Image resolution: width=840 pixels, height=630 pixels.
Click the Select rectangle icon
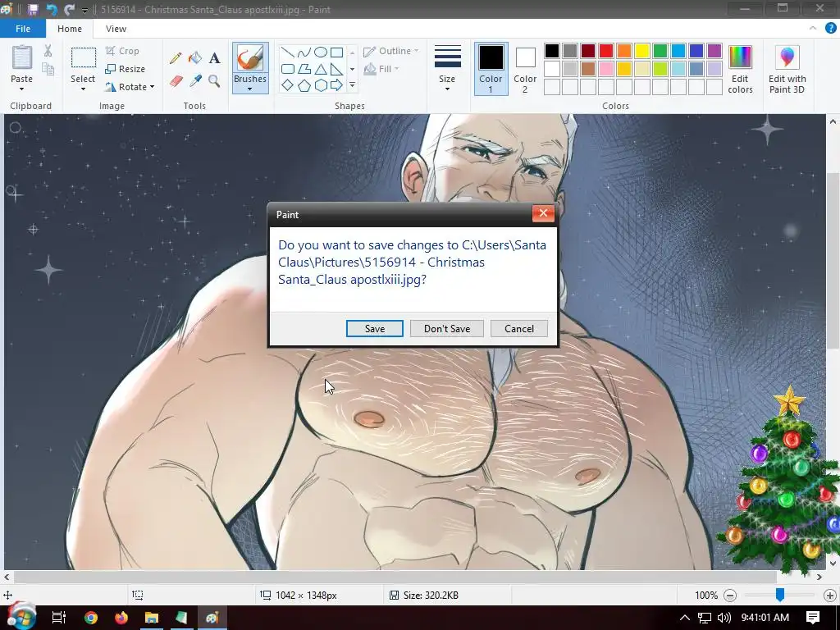(x=84, y=58)
